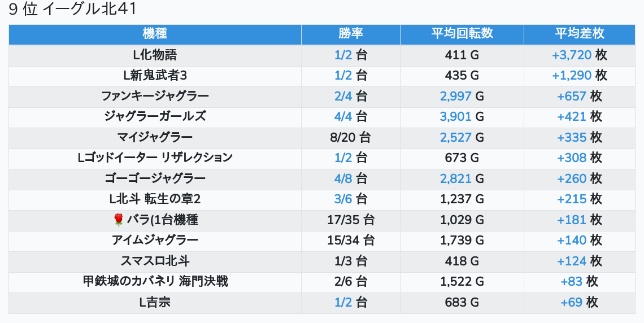Select the 2,527 spins link for マイジャグラー
Screen dimensions: 644x323
point(455,137)
